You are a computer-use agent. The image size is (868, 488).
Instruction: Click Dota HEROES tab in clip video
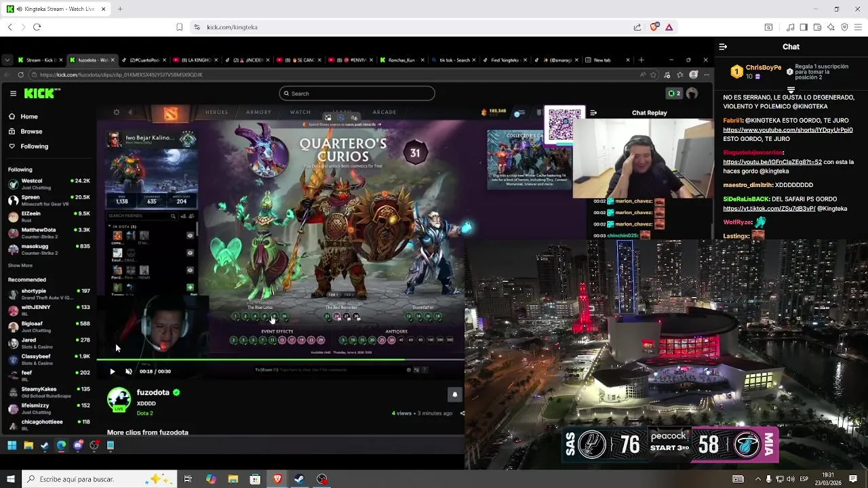coord(216,113)
